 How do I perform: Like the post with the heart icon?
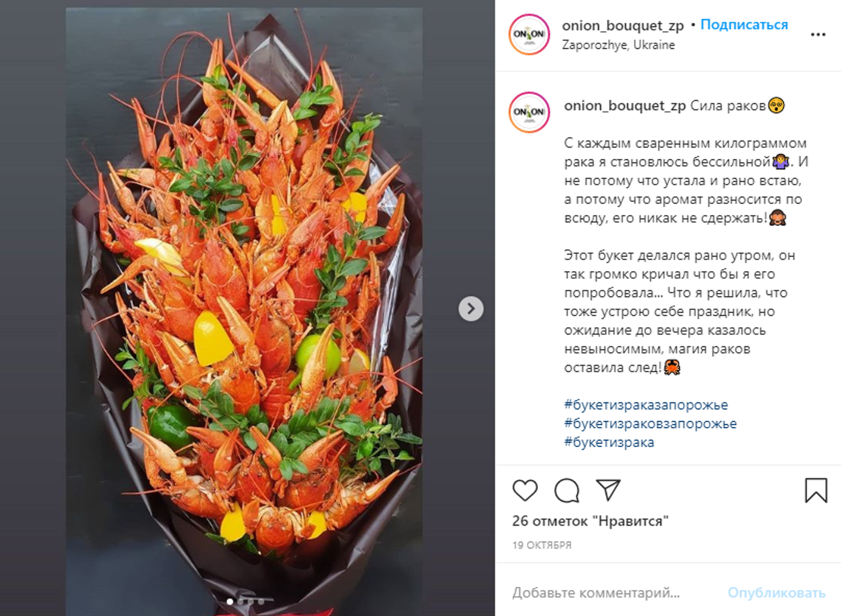(525, 490)
